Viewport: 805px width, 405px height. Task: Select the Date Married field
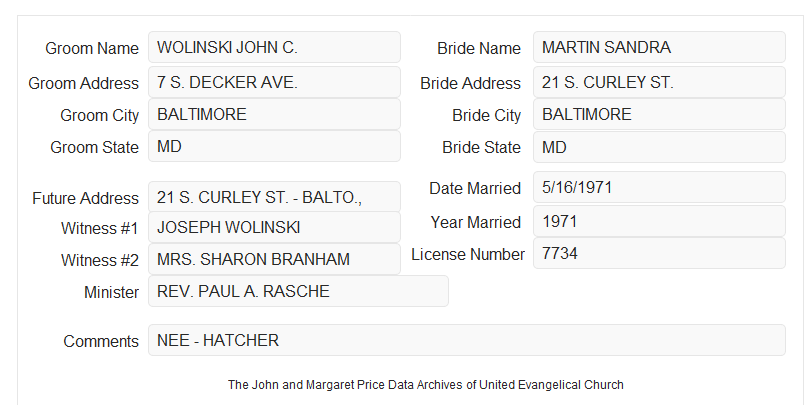[x=659, y=187]
